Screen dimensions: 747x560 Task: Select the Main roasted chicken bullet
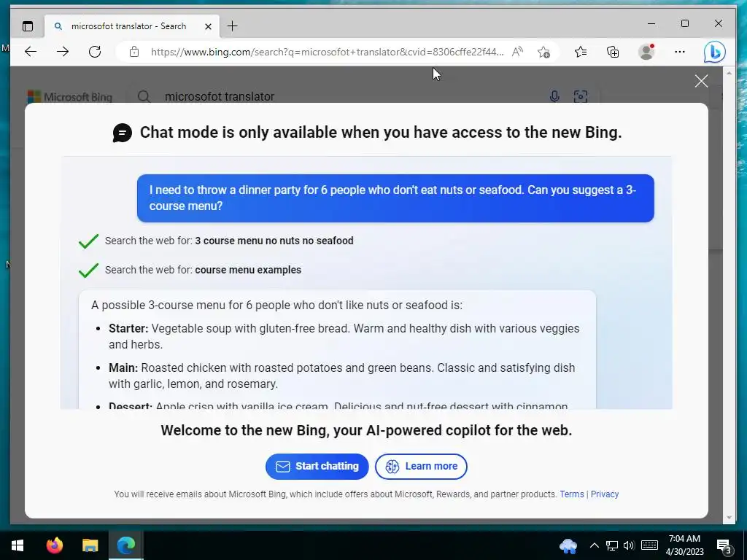(x=341, y=376)
